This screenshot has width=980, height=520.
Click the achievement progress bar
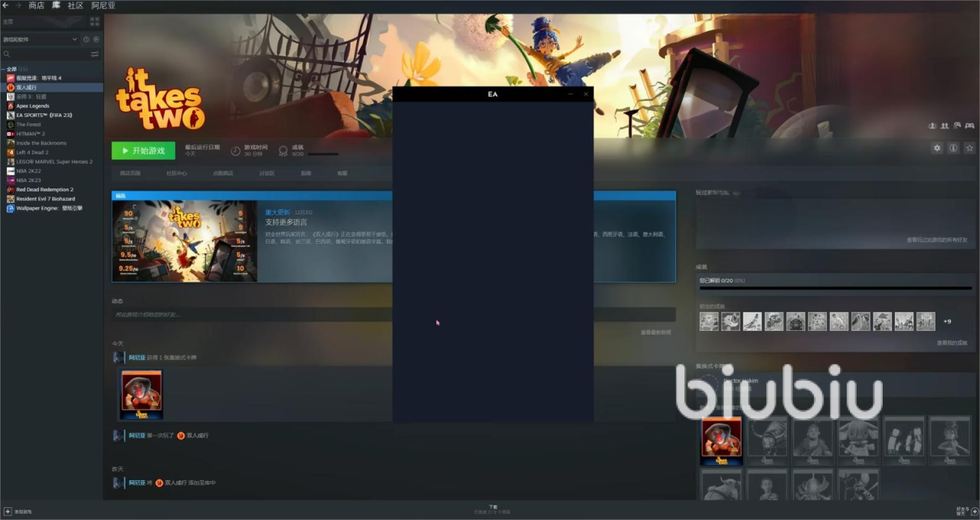click(835, 288)
